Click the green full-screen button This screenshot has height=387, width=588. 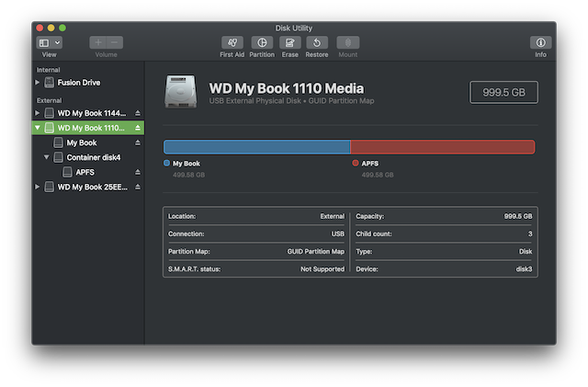tap(62, 28)
